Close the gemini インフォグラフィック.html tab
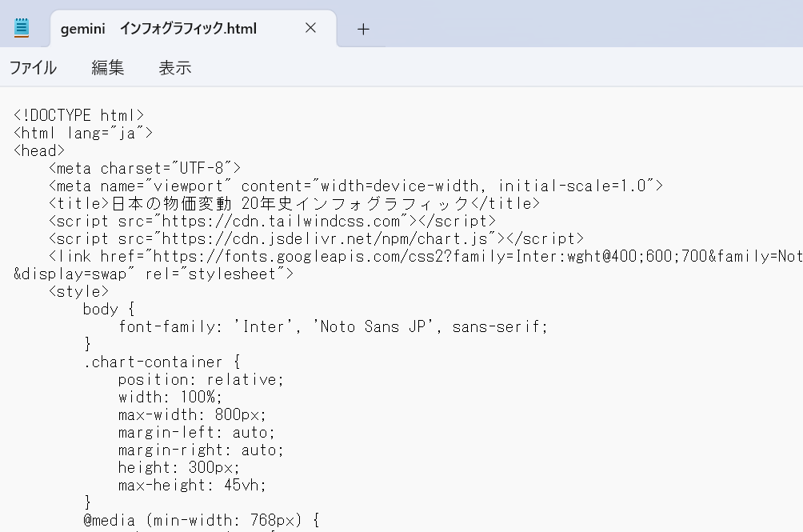This screenshot has height=532, width=803. (x=311, y=28)
